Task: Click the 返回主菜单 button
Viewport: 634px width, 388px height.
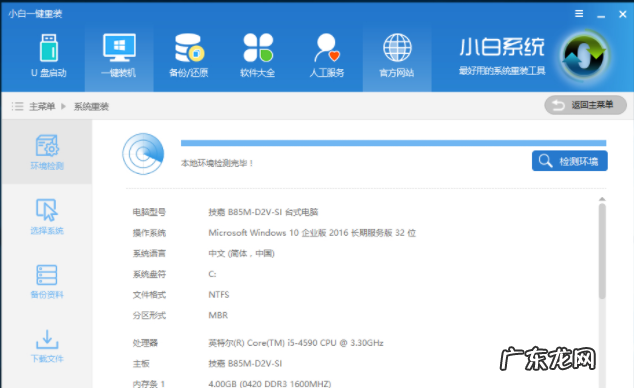Action: click(585, 105)
